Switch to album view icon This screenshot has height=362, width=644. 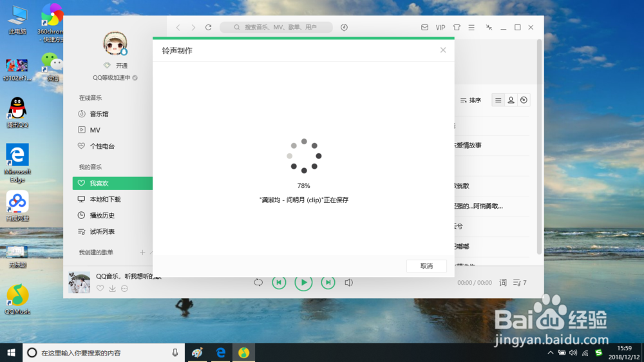coord(524,100)
